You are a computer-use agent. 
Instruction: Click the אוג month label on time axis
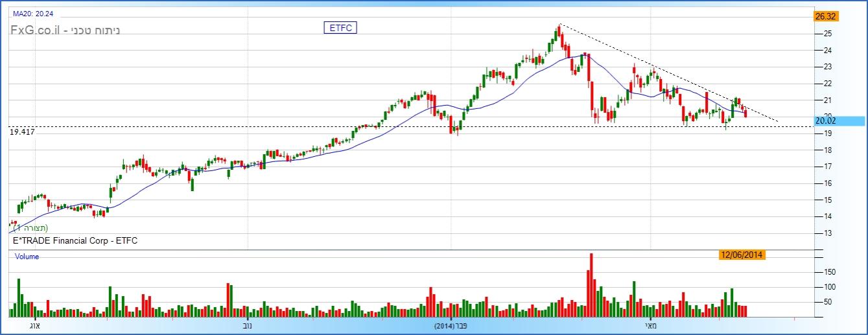35,325
